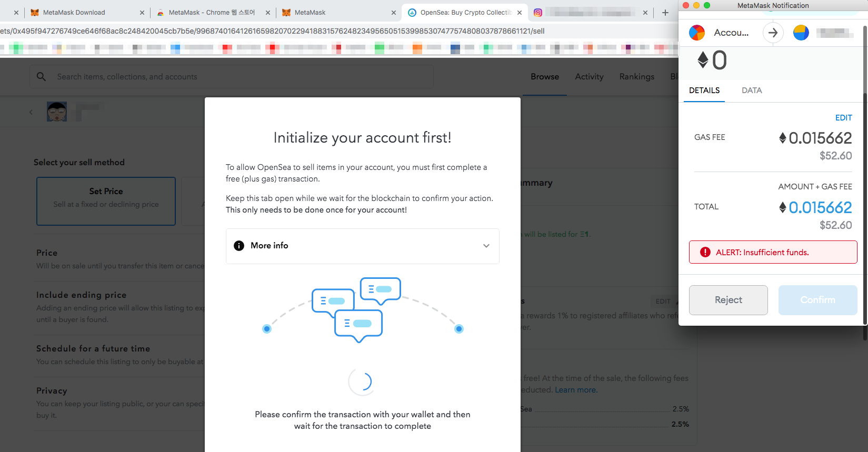The height and width of the screenshot is (452, 868).
Task: Click the OpenSea search magnifier icon
Action: point(42,77)
